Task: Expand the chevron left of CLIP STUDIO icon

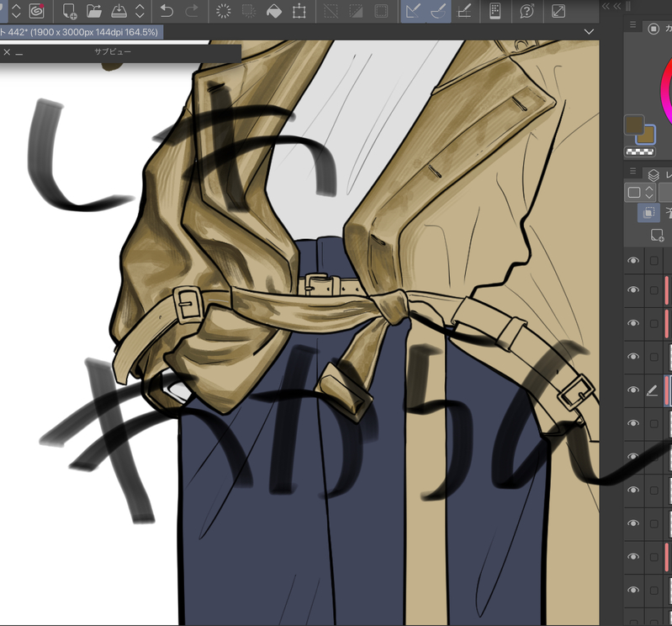Action: (x=16, y=11)
